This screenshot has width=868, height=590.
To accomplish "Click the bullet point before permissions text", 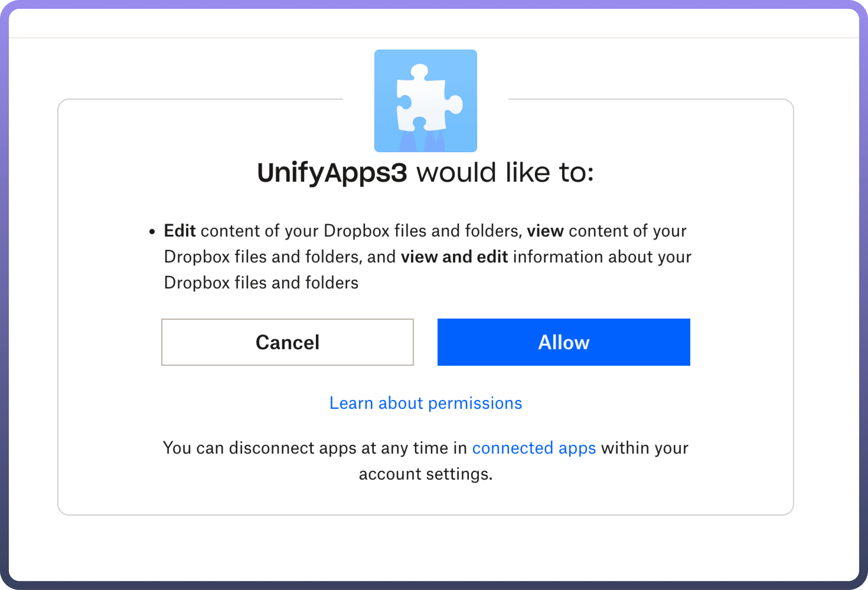I will (x=152, y=232).
